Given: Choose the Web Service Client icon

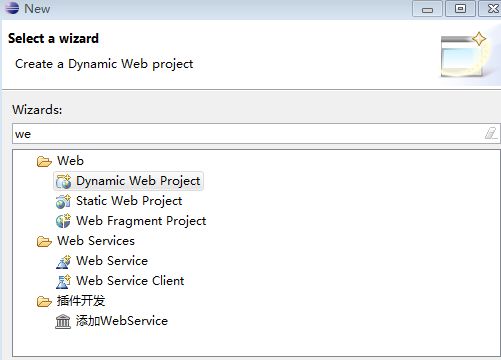Looking at the screenshot, I should pos(63,281).
